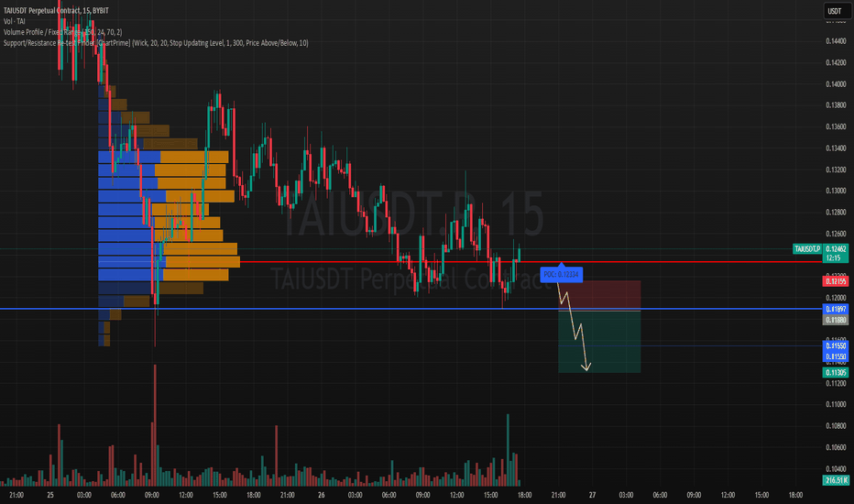Image resolution: width=854 pixels, height=504 pixels.
Task: Click the 0.13000 price axis label
Action: (836, 191)
